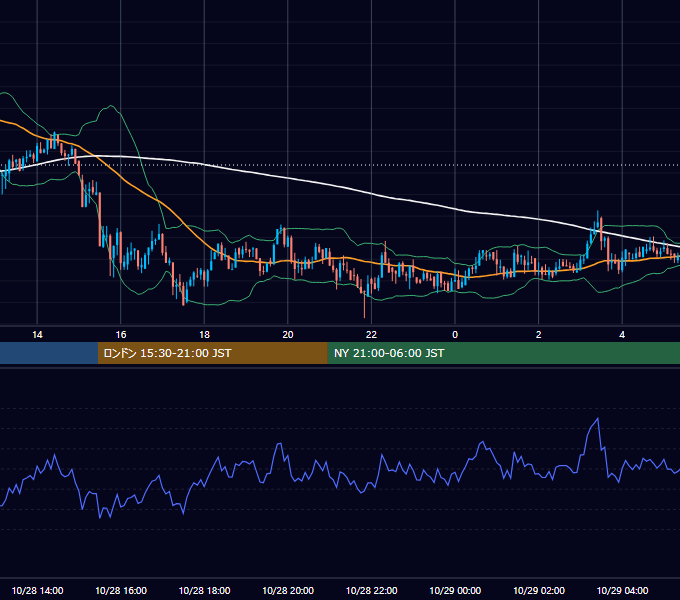The image size is (680, 600).
Task: Click the ロンドン 15:30-21:00 JST session bar
Action: (212, 353)
